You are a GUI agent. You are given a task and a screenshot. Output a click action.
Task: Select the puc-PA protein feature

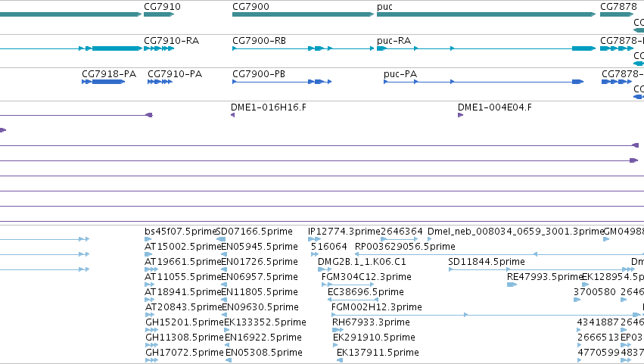point(484,82)
